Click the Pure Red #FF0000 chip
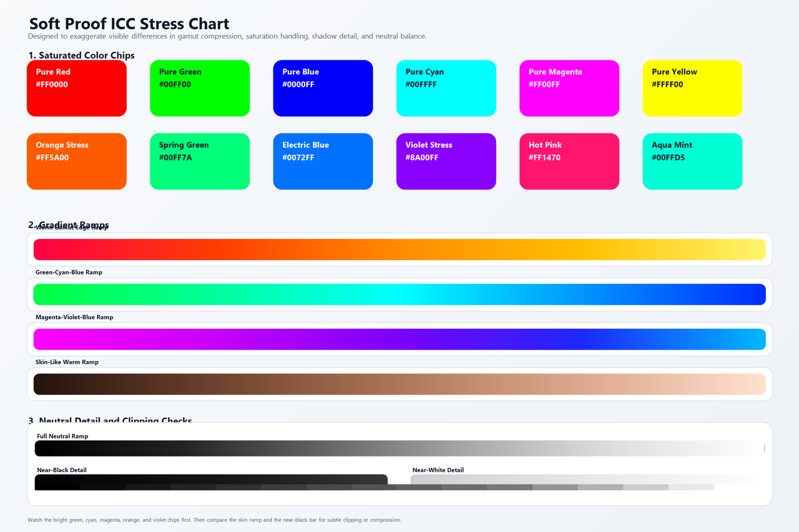This screenshot has width=799, height=532. coord(77,88)
